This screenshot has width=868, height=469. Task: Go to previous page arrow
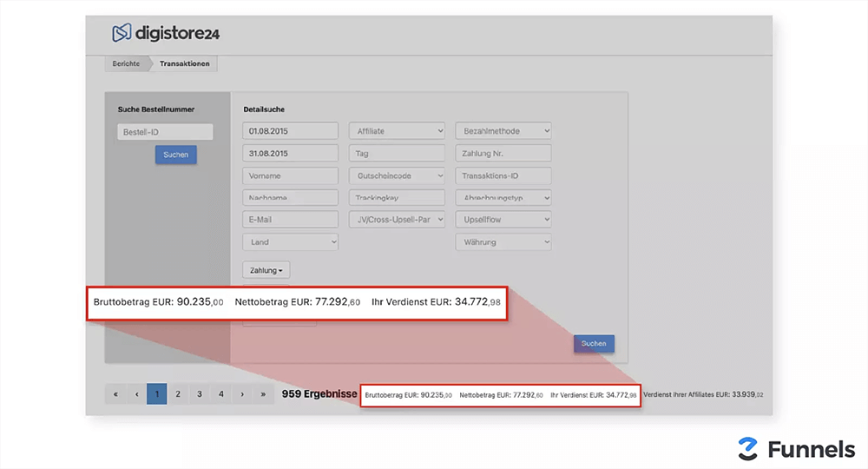(x=136, y=393)
